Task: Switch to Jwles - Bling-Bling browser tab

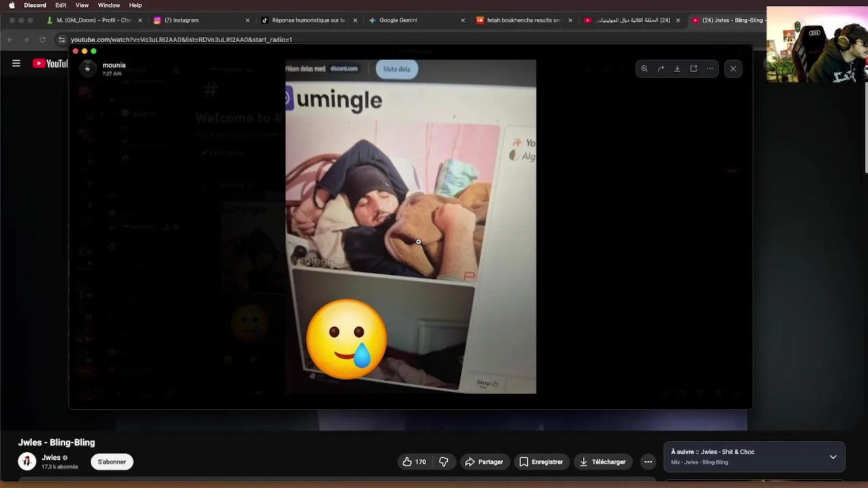Action: click(x=729, y=20)
